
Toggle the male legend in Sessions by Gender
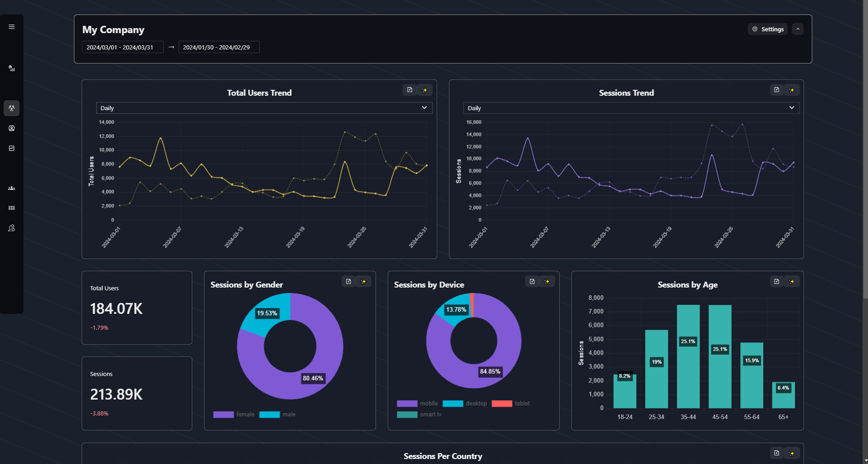point(278,414)
